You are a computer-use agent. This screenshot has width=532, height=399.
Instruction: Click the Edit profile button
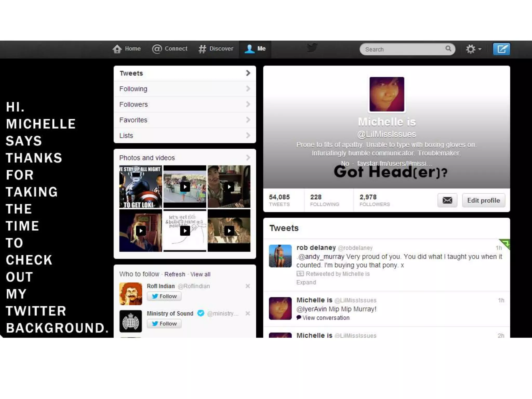[483, 200]
